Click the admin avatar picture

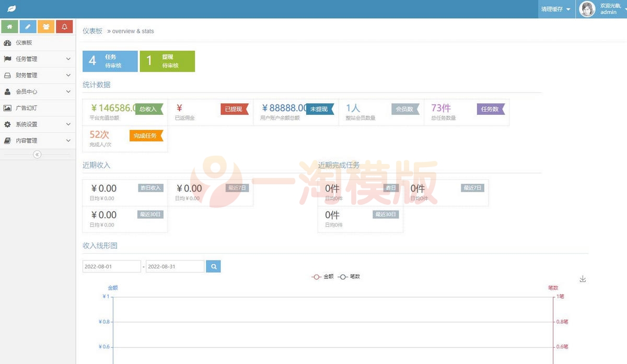pos(588,9)
